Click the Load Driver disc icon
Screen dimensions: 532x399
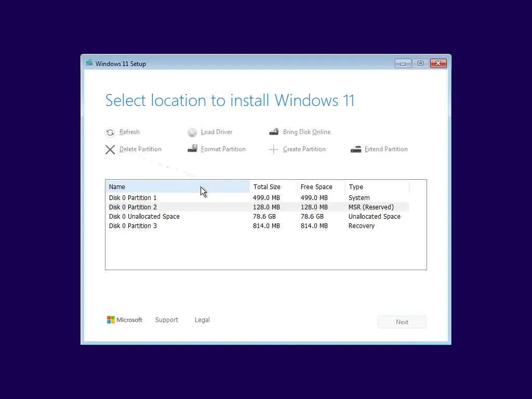(192, 132)
